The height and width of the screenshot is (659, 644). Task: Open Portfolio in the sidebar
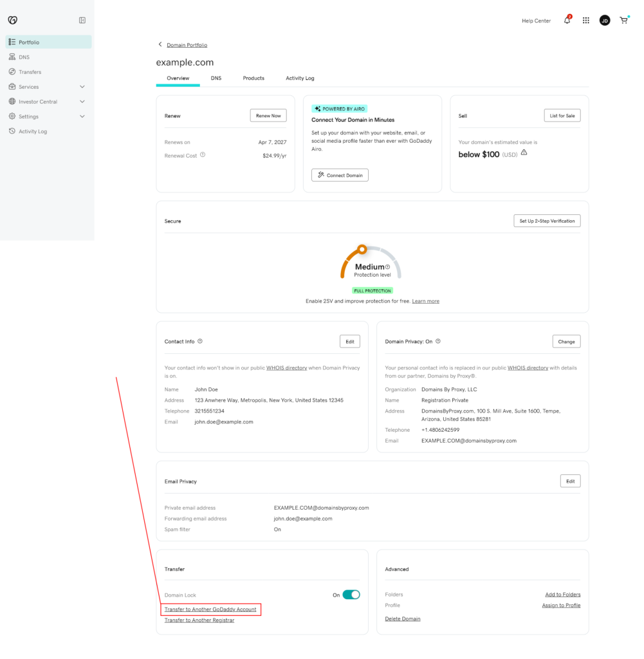click(x=48, y=42)
